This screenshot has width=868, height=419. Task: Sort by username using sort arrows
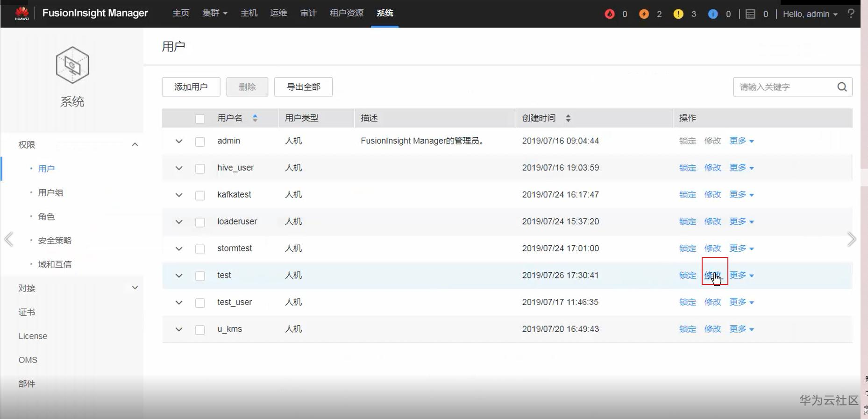[255, 118]
